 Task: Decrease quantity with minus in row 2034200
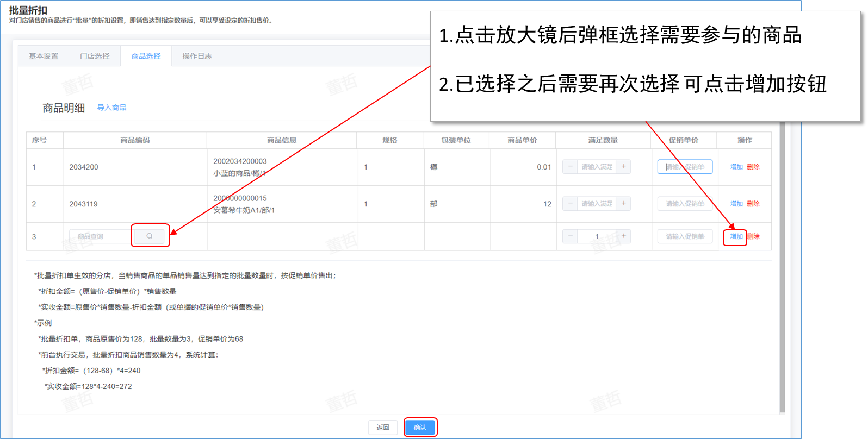tap(570, 167)
